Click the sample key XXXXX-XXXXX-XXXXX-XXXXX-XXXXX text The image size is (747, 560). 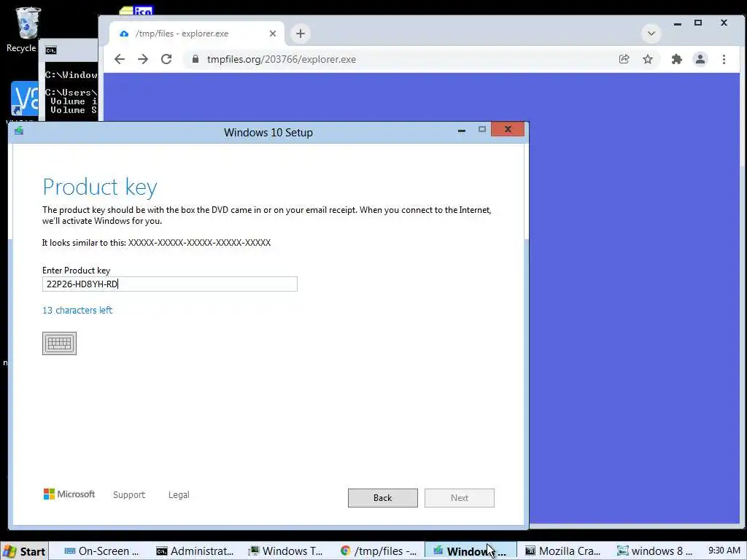pyautogui.click(x=199, y=242)
